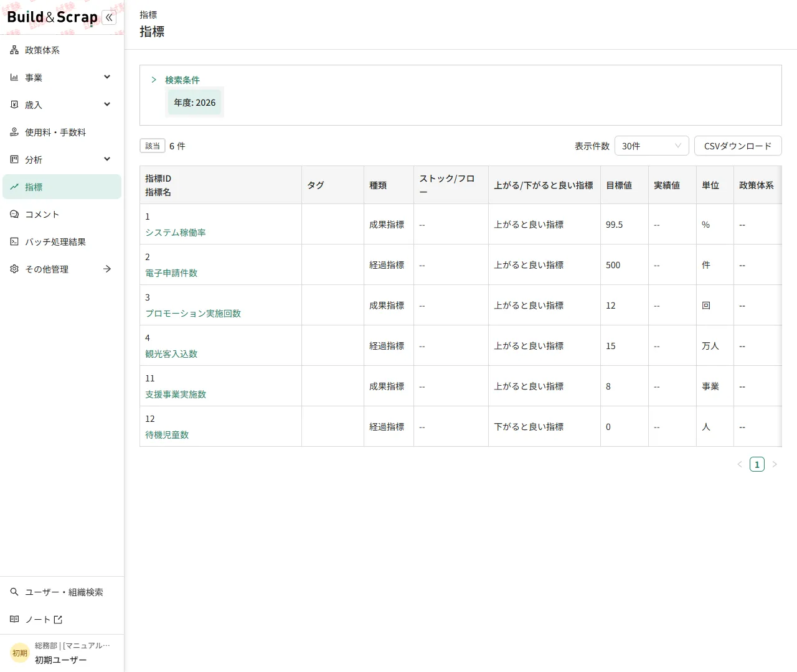This screenshot has height=672, width=797.
Task: Open the 電子申請件数 indicator link
Action: [171, 273]
